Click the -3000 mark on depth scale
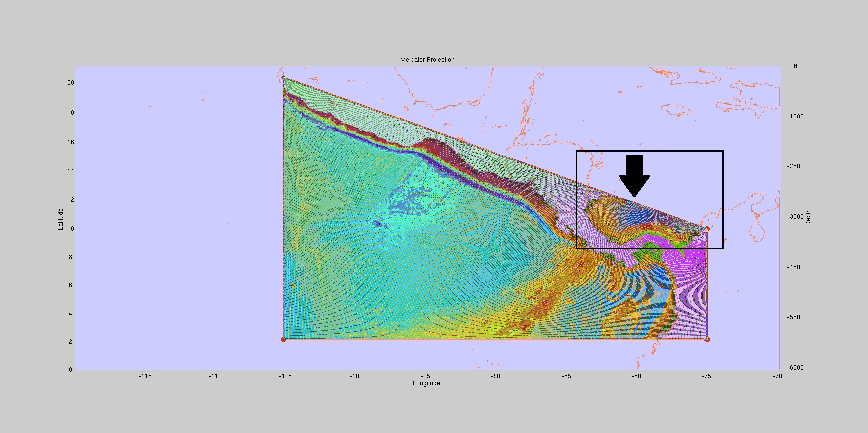868x433 pixels. pos(795,217)
